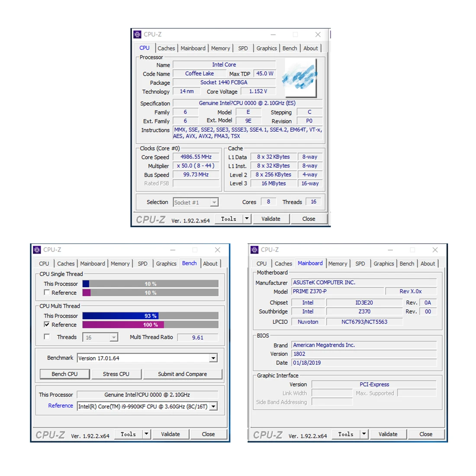
Task: Select Memory tab in Bench window
Action: click(x=120, y=264)
